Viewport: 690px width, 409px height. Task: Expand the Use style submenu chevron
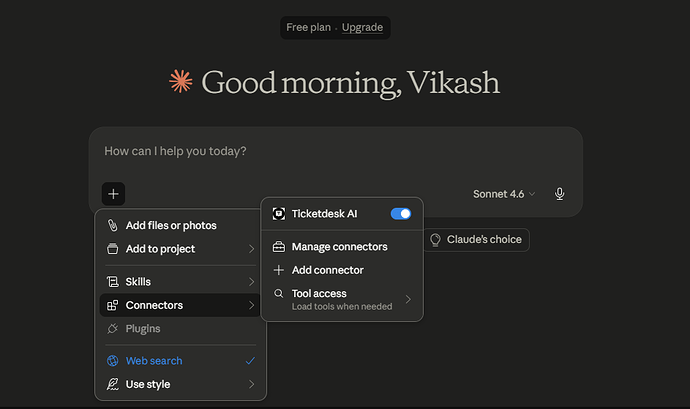point(251,384)
